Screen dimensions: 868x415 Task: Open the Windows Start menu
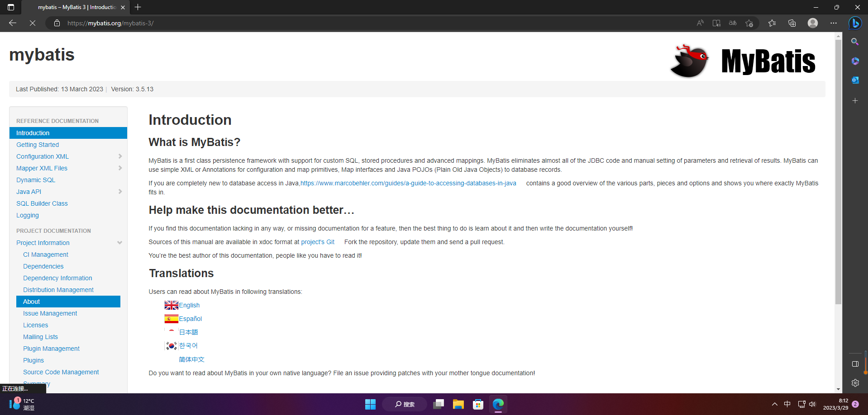click(x=370, y=404)
